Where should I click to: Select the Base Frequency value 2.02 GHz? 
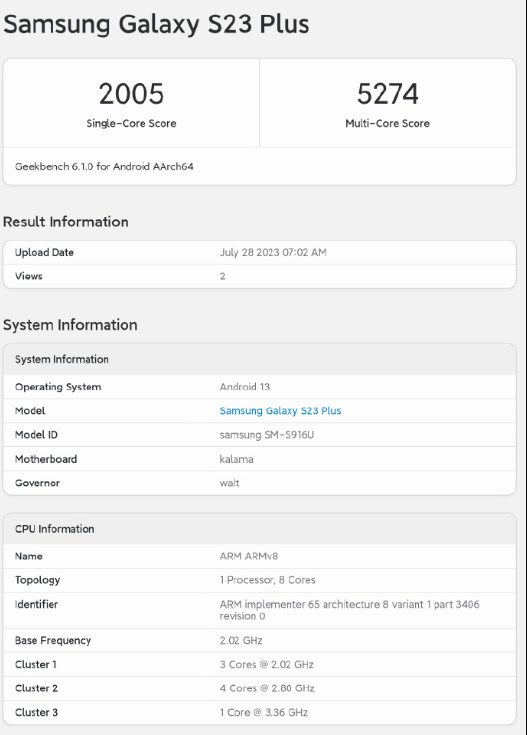tap(241, 640)
